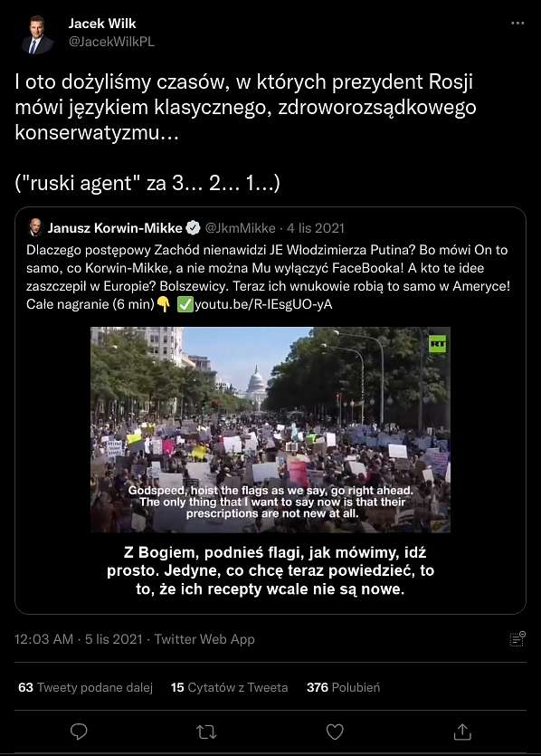Open the @JacekWilkPL handle
The width and height of the screenshot is (541, 756).
pyautogui.click(x=111, y=42)
